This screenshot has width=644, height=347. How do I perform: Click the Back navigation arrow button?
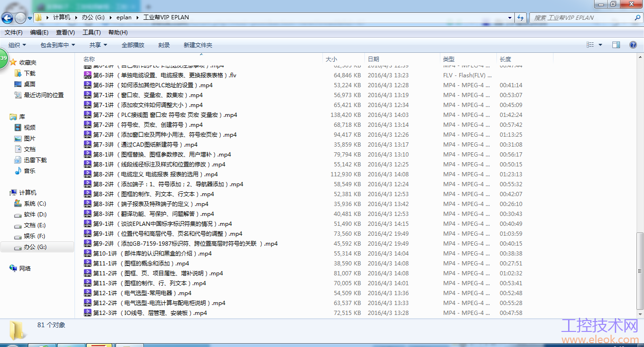pyautogui.click(x=8, y=18)
